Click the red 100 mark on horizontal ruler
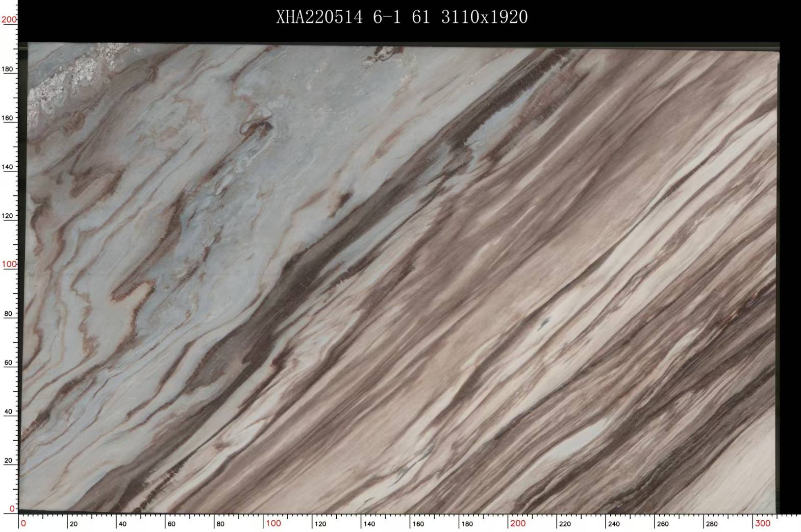Viewport: 801px width, 532px height. (x=273, y=523)
